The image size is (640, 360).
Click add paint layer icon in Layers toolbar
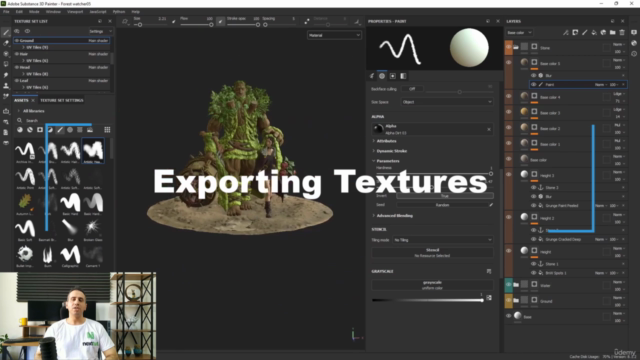point(584,32)
